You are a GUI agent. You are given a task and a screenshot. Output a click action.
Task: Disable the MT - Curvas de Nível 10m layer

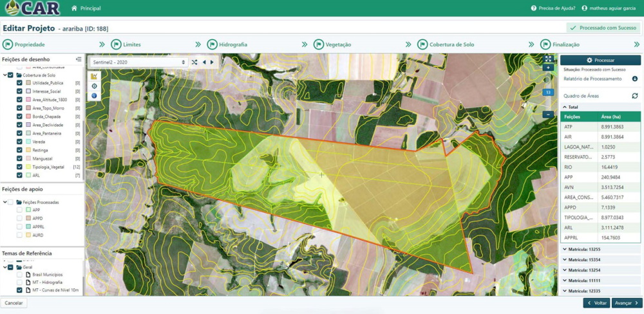[x=19, y=290]
